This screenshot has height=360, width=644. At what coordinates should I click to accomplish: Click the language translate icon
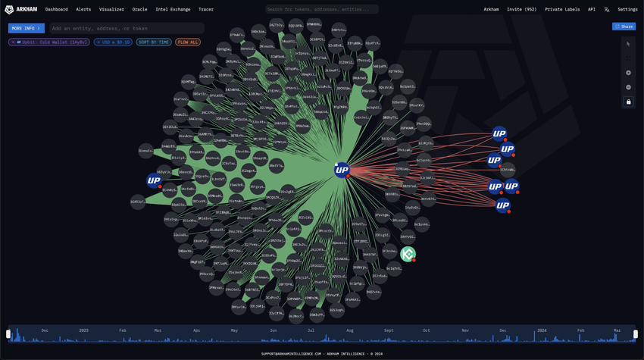pos(607,9)
